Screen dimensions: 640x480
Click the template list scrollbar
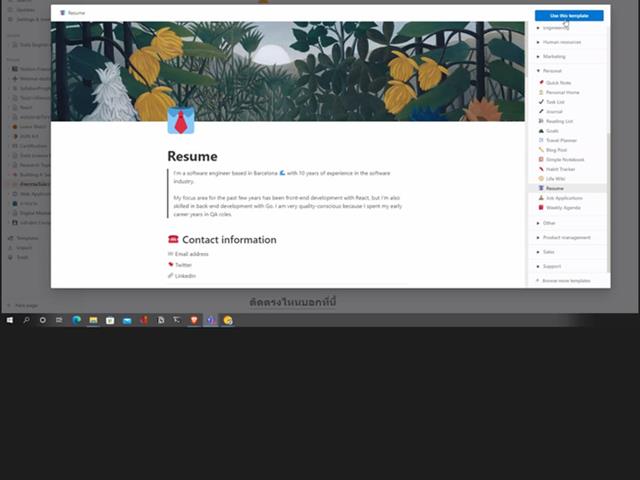[x=608, y=202]
